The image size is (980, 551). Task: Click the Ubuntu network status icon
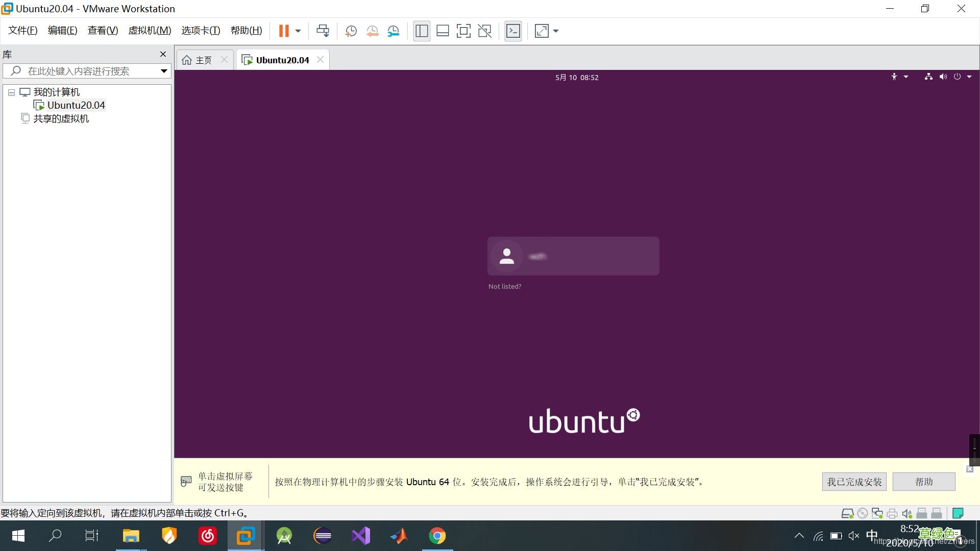[x=928, y=77]
